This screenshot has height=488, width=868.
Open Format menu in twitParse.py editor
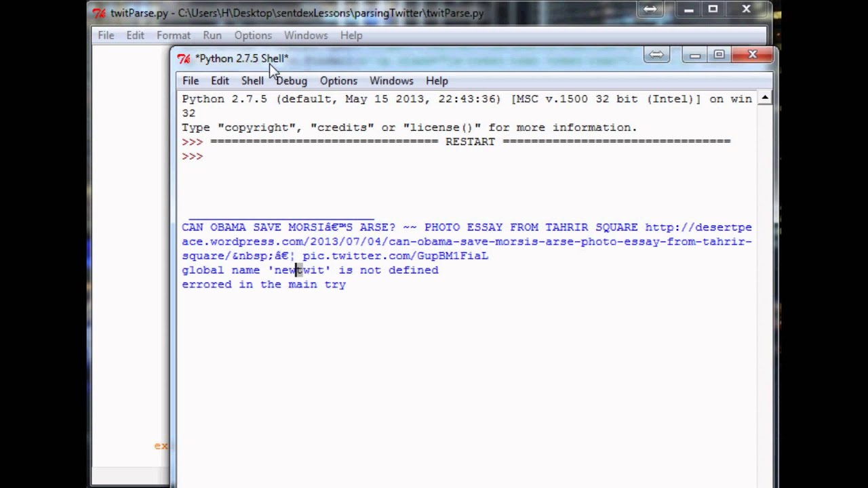coord(174,35)
